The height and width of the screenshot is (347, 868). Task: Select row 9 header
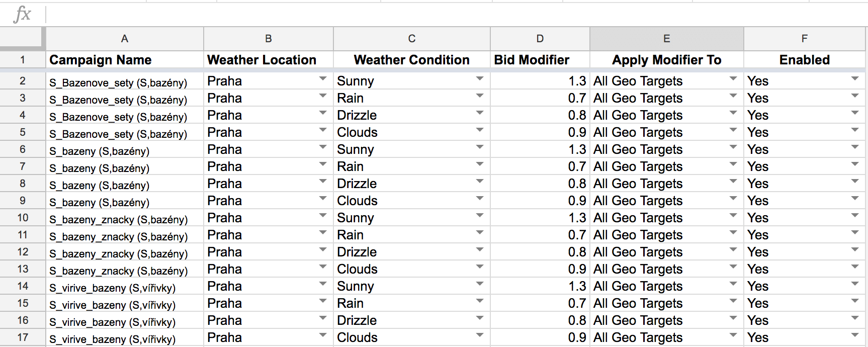tap(23, 201)
